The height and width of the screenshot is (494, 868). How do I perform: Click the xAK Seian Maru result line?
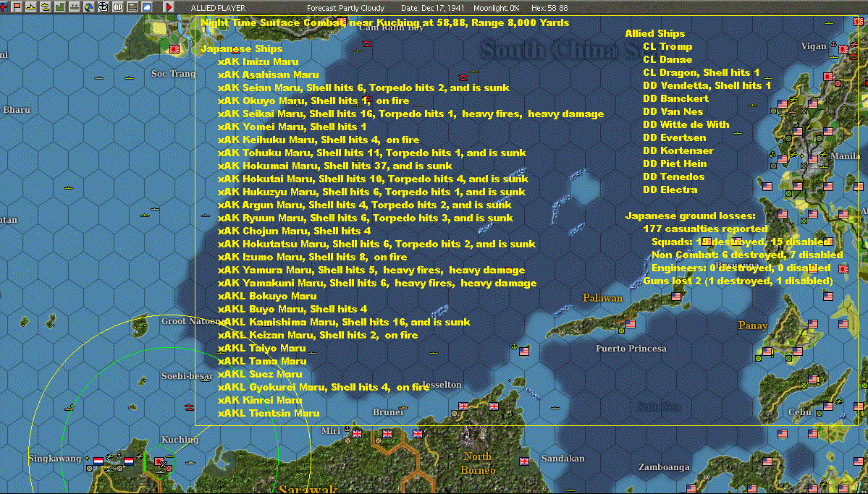[x=363, y=88]
